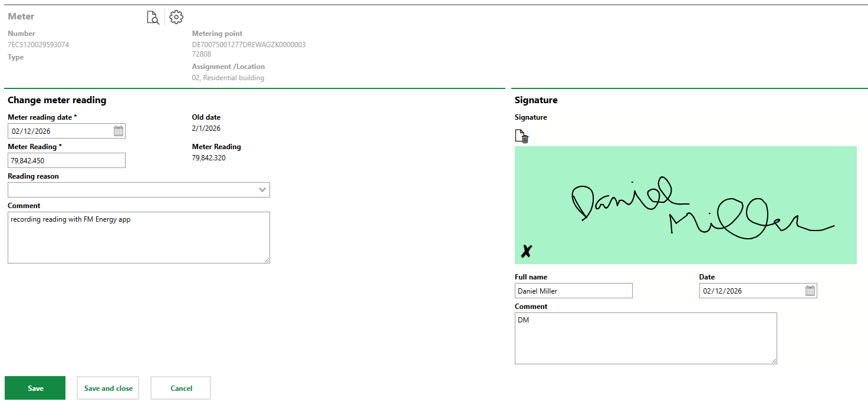Click the Save and close button
The image size is (868, 405).
[x=108, y=388]
